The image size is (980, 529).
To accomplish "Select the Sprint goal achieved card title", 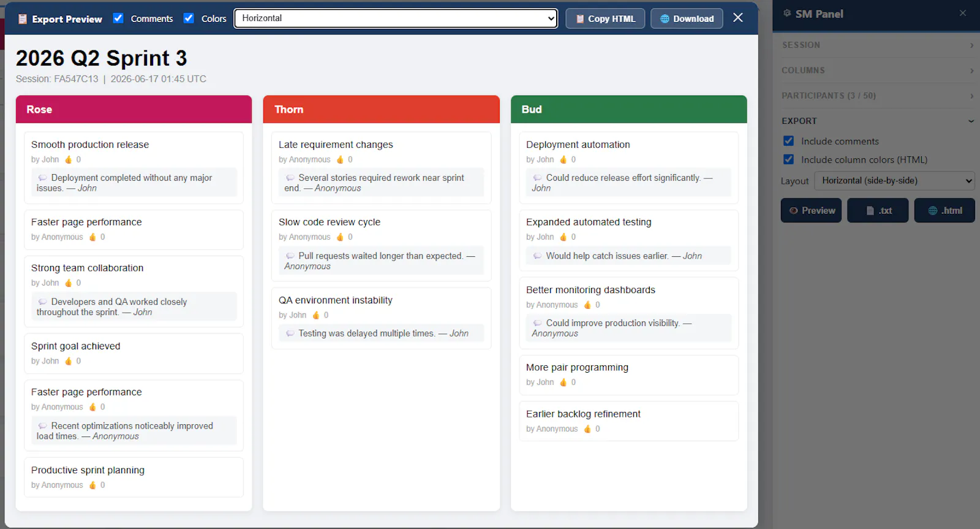I will (76, 346).
